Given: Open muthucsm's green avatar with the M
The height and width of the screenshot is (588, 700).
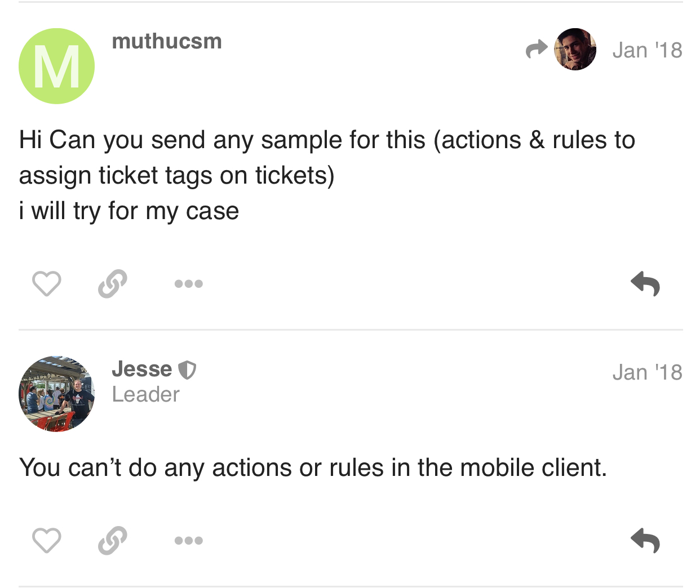Looking at the screenshot, I should 56,66.
